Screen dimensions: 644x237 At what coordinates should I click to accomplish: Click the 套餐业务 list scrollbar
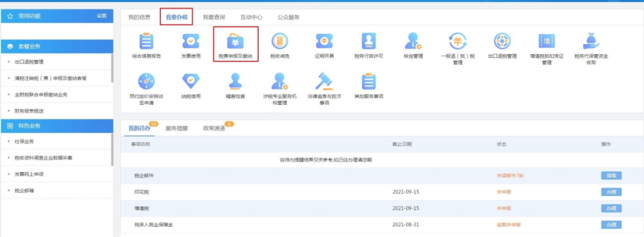[x=112, y=68]
